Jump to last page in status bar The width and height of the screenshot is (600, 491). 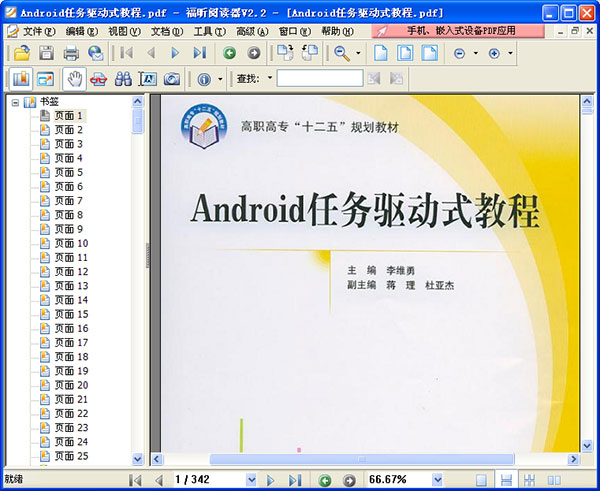[295, 480]
